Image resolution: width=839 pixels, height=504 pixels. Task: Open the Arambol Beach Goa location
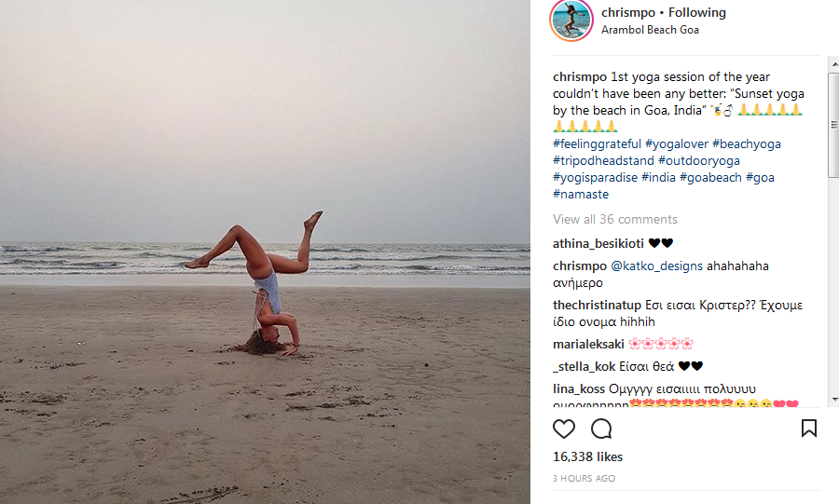click(650, 30)
